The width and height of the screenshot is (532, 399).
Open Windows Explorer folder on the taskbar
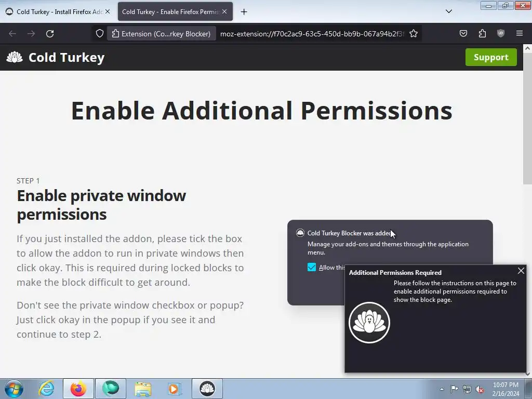[x=143, y=389]
